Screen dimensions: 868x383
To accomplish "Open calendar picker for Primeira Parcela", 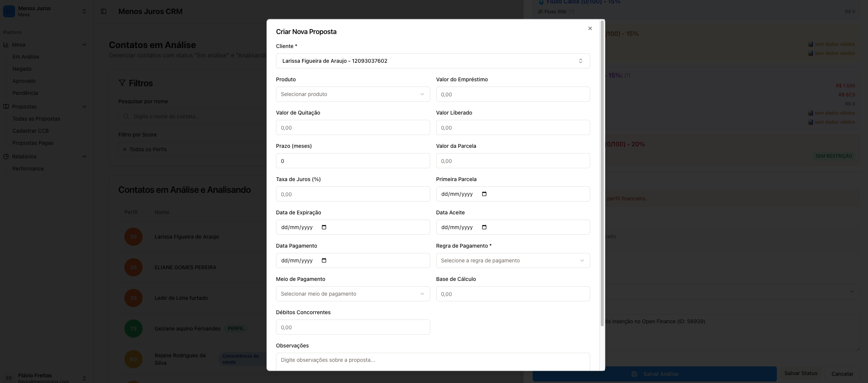I will pyautogui.click(x=484, y=194).
